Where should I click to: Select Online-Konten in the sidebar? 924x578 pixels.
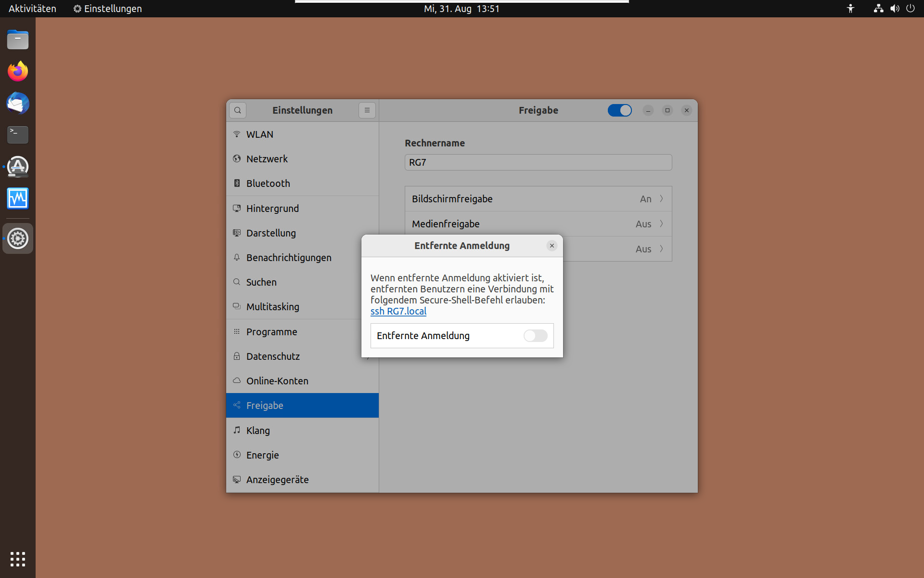point(277,381)
